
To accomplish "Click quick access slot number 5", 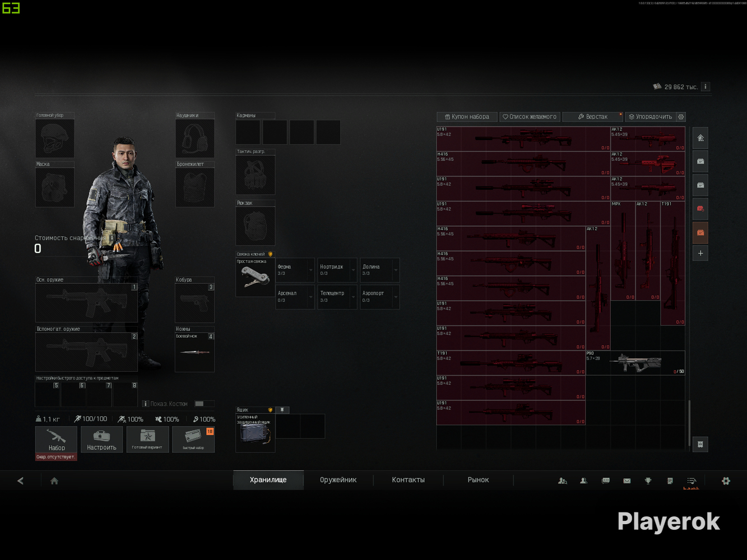I will pos(48,395).
